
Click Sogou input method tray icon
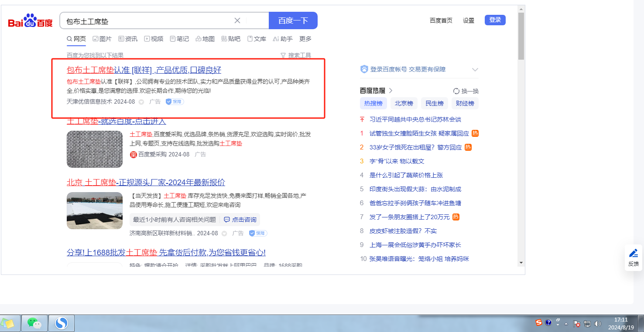[x=539, y=322]
